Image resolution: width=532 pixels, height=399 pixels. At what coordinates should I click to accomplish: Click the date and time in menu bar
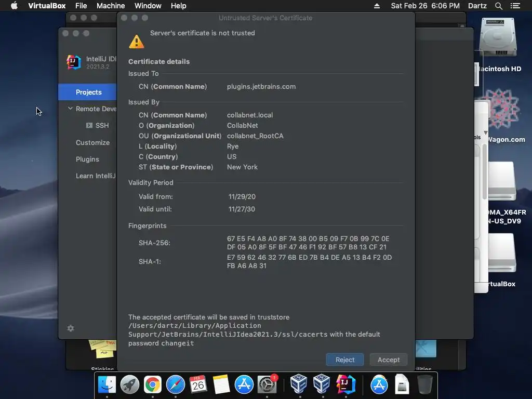(425, 6)
